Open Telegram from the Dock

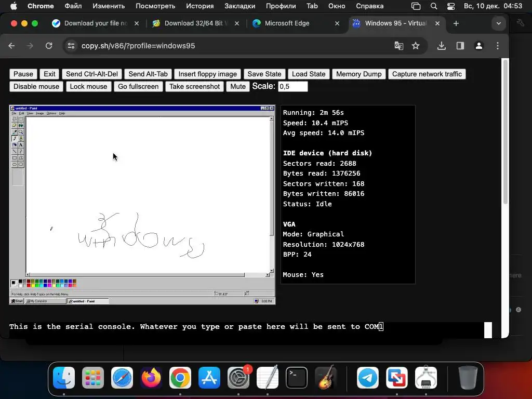[x=368, y=378]
